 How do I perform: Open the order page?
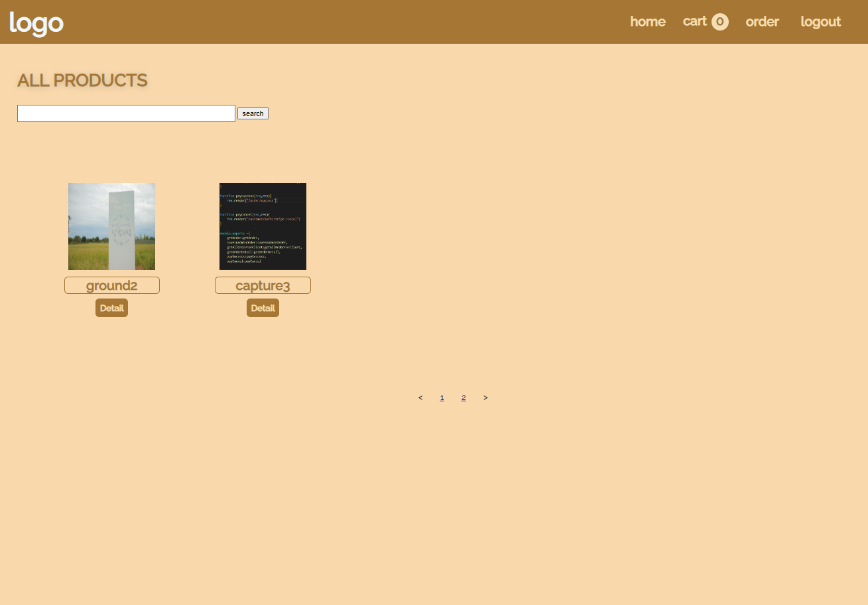[x=763, y=22]
